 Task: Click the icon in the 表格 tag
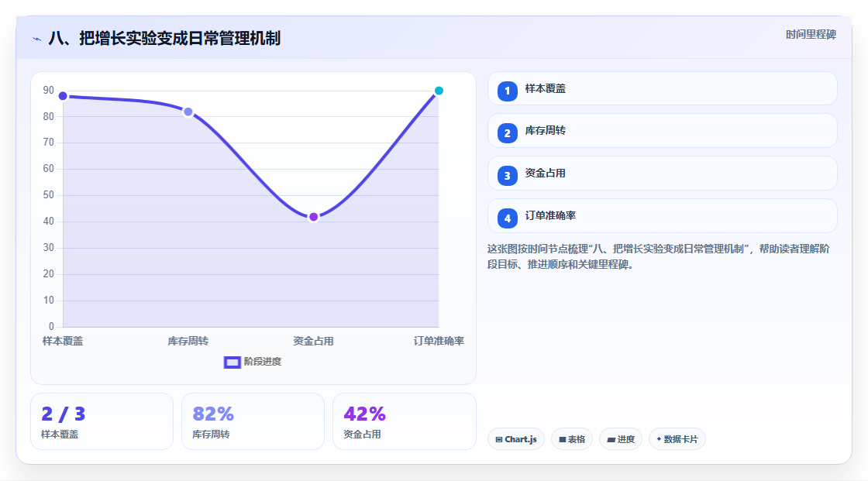pos(563,439)
